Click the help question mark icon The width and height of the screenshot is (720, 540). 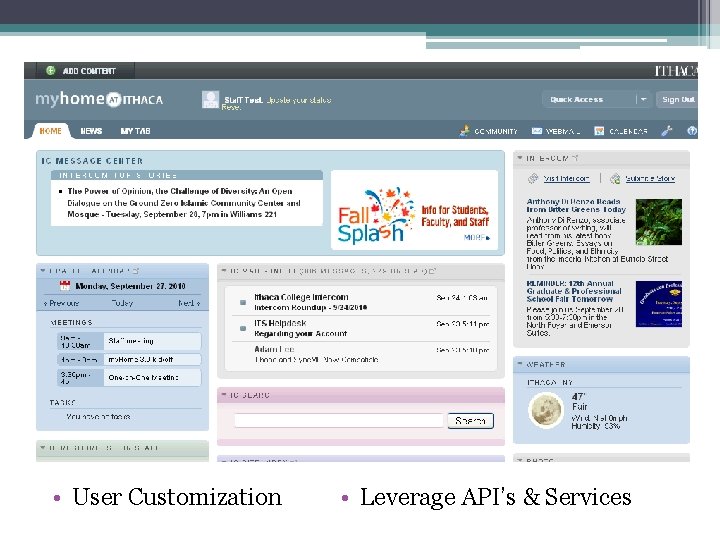(692, 131)
